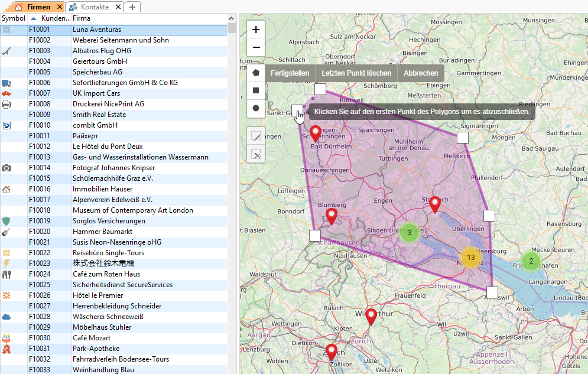This screenshot has height=374, width=588.
Task: Cancel polygon drawing via Abbrechen
Action: coord(421,73)
